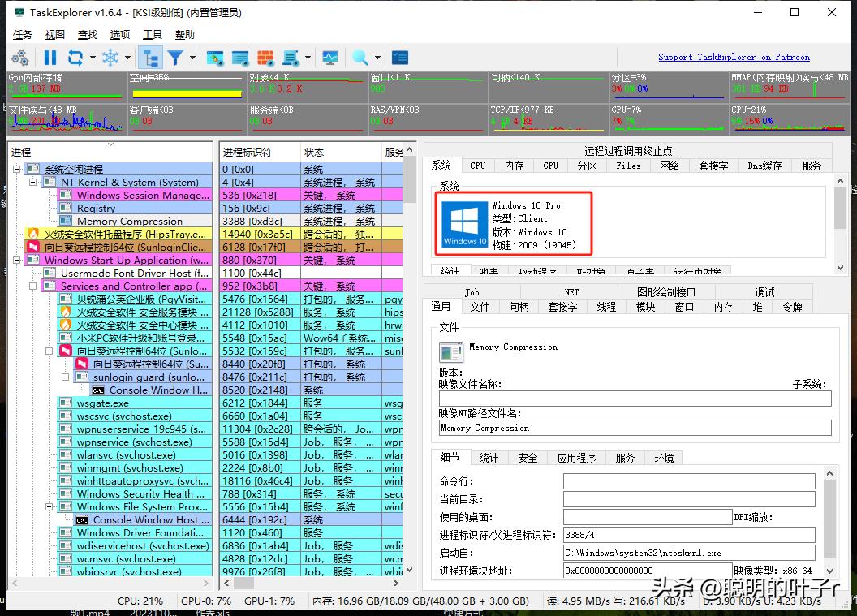Pause updates with the pause icon
The width and height of the screenshot is (857, 616).
50,57
